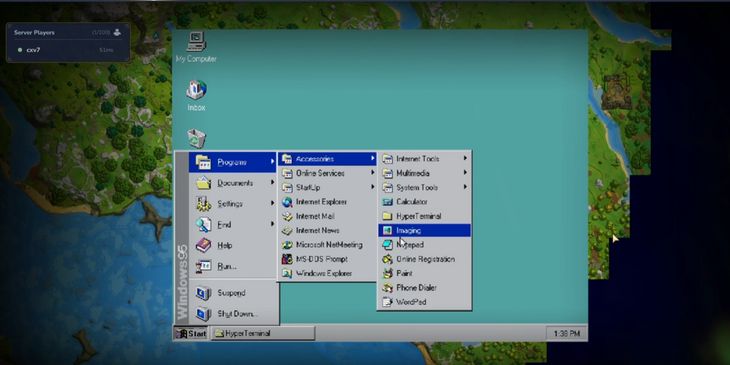Click the Online Registration icon
This screenshot has width=730, height=365.
[387, 259]
